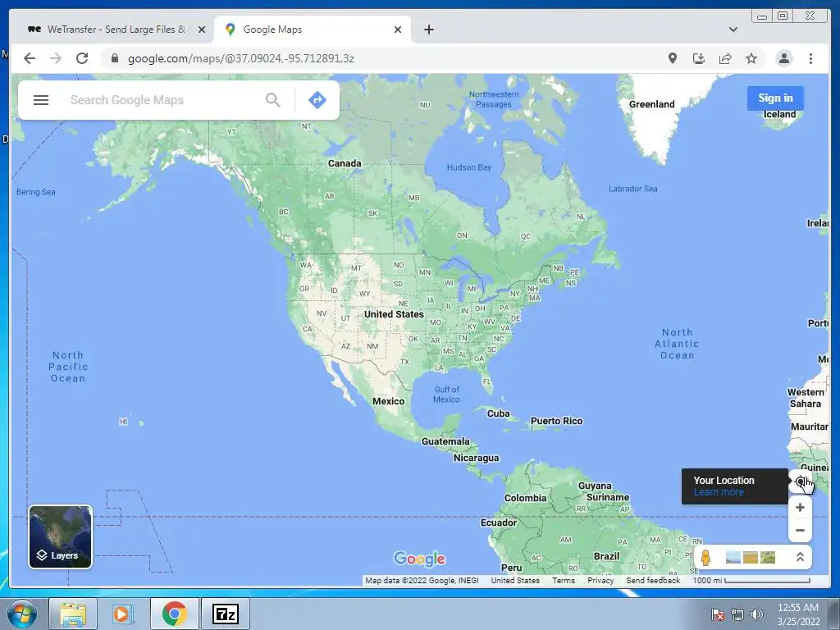The height and width of the screenshot is (630, 840).
Task: Open the Privacy link in map footer
Action: click(x=600, y=580)
